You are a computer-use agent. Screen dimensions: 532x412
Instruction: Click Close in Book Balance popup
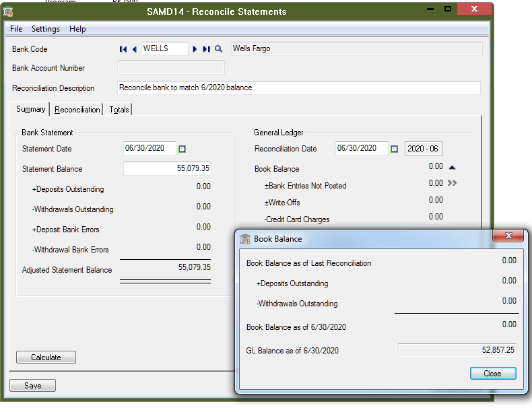(x=492, y=374)
